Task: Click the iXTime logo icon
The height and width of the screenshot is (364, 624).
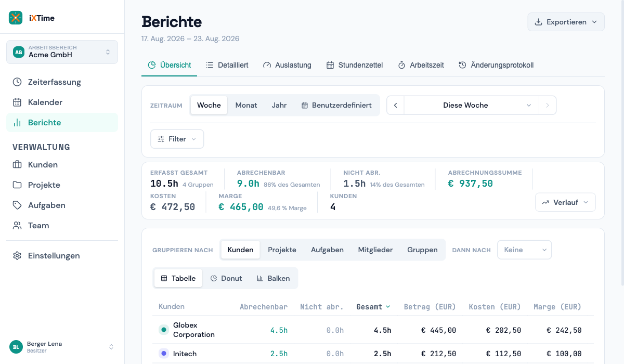Action: click(16, 18)
